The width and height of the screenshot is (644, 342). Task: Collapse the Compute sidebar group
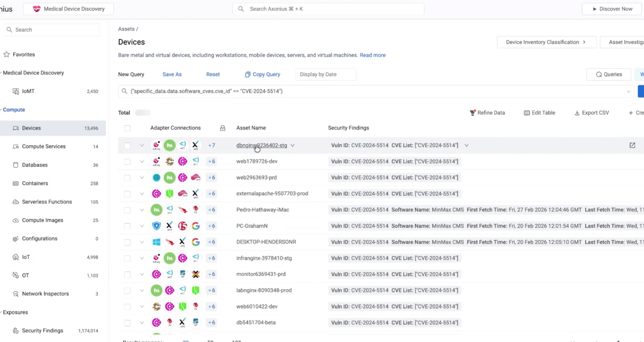pos(14,110)
